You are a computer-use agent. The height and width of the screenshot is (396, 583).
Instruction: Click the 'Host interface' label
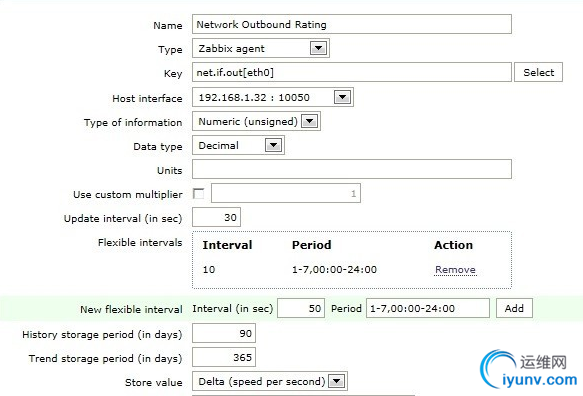coord(147,99)
